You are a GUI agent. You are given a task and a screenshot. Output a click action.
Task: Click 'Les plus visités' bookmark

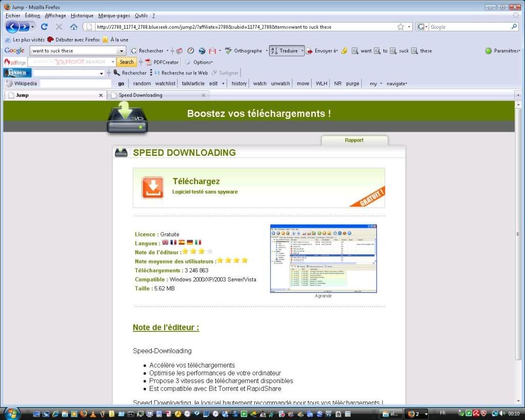point(25,39)
